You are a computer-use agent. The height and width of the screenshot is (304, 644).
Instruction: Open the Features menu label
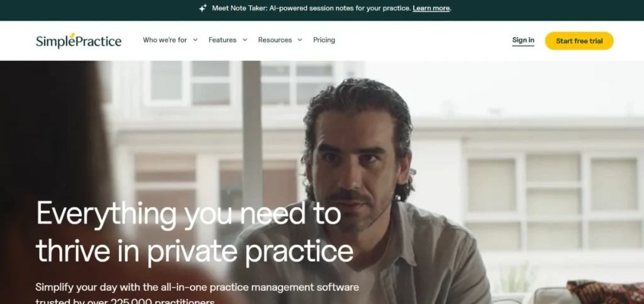[x=222, y=40]
